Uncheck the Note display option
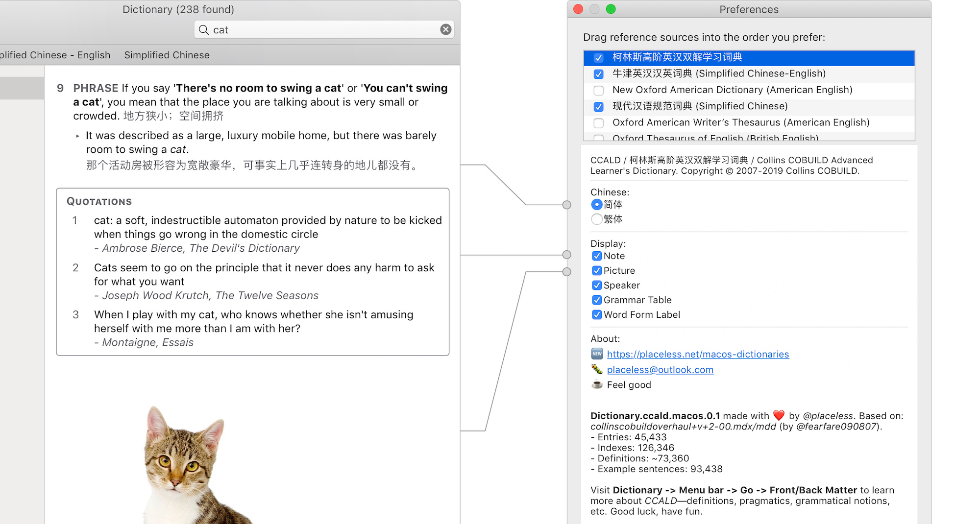The height and width of the screenshot is (524, 980). (597, 256)
